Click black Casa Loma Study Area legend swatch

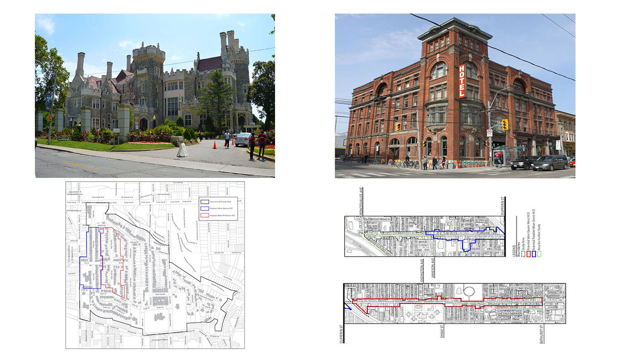click(x=205, y=201)
